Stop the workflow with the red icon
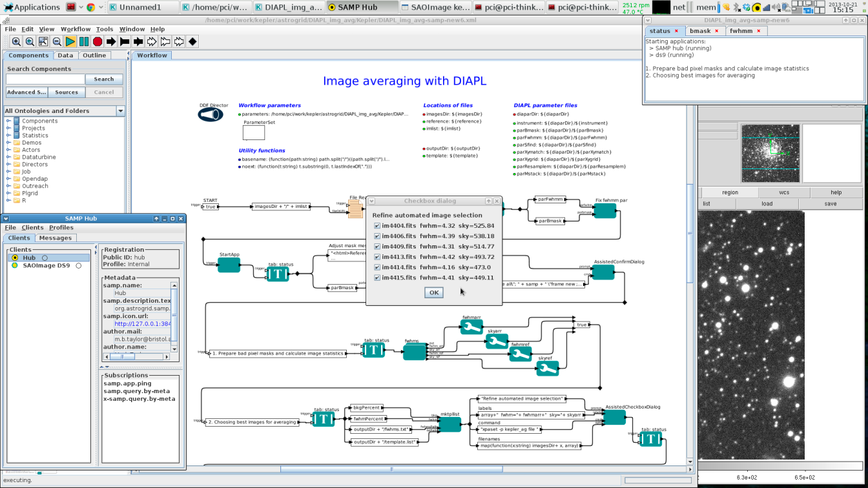Screen dimensions: 868x488 (x=98, y=41)
